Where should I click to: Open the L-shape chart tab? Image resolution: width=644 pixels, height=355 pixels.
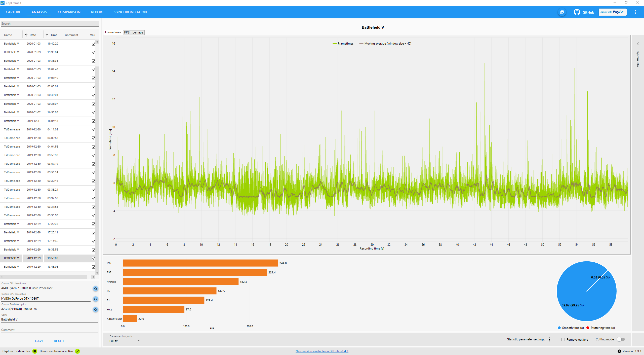click(138, 32)
